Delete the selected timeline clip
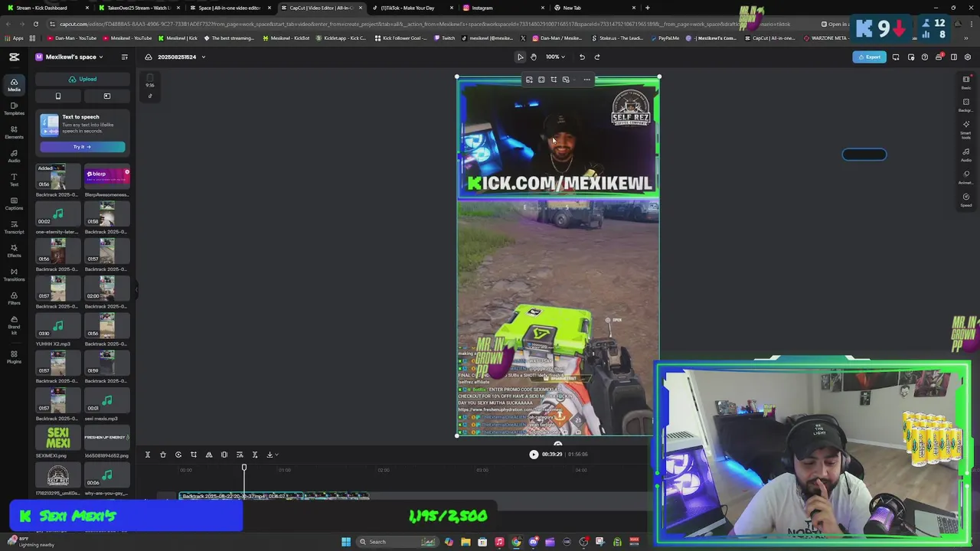Screen dimensions: 980x551 (163, 455)
